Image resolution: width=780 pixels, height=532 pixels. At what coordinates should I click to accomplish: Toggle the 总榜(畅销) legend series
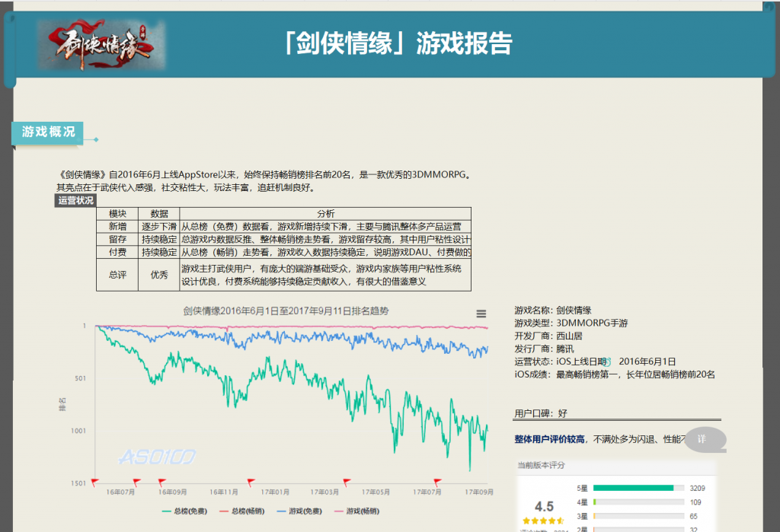point(241,511)
